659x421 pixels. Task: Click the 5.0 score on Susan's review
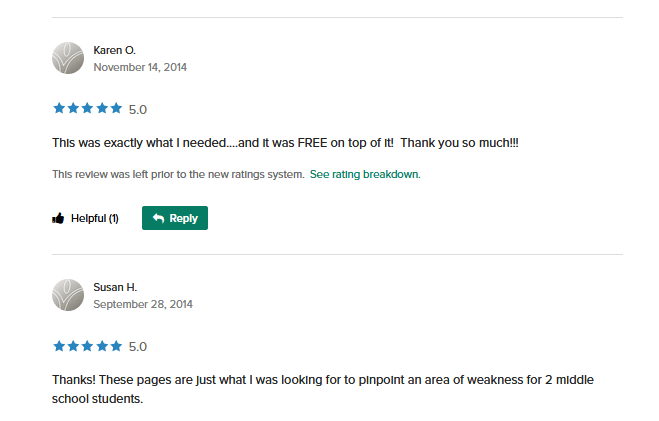[138, 347]
